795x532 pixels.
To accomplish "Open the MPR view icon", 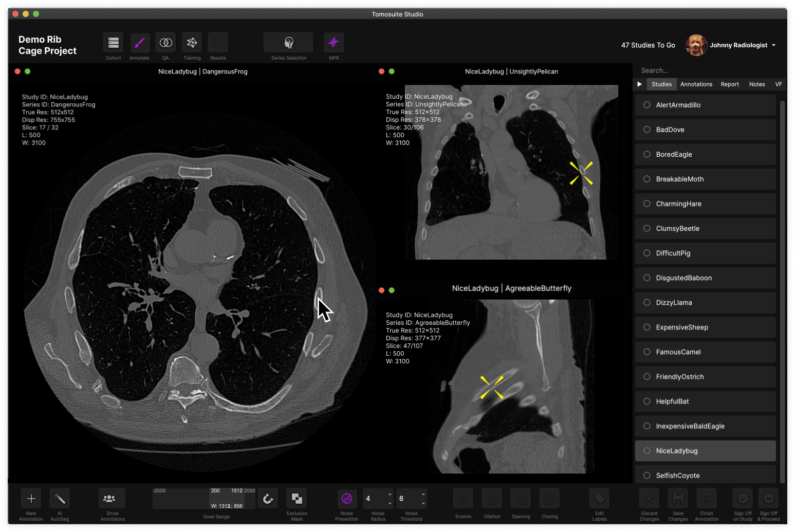I will tap(334, 43).
